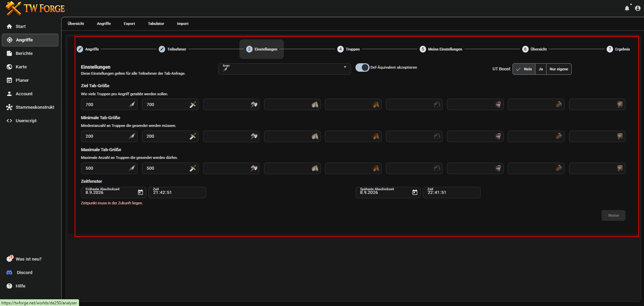Focus catapult field in Maximale Tab-Größe row
Screen dimensions: 644x306
pos(536,168)
